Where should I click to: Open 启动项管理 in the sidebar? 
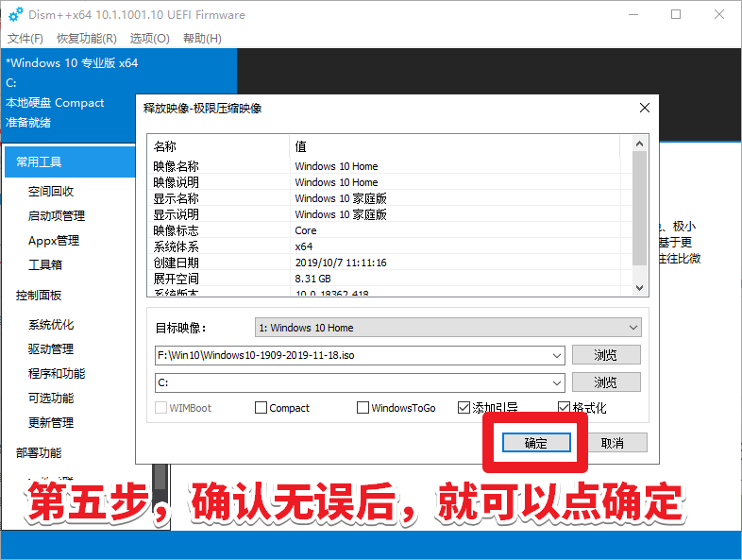[57, 216]
